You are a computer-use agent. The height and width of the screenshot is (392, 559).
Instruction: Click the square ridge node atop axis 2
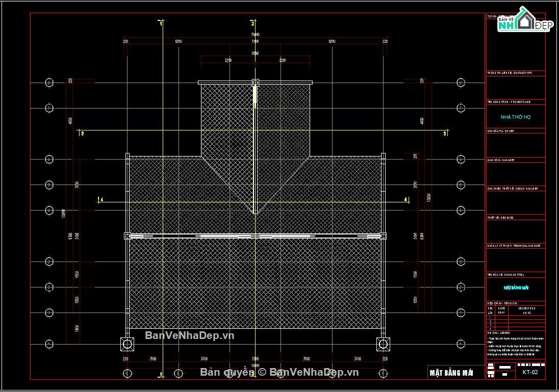[255, 83]
